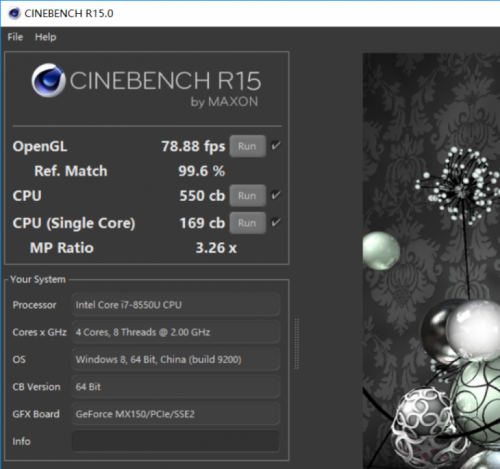
Task: Click the CINEBENCH R15 by MAXON banner
Action: pos(146,85)
